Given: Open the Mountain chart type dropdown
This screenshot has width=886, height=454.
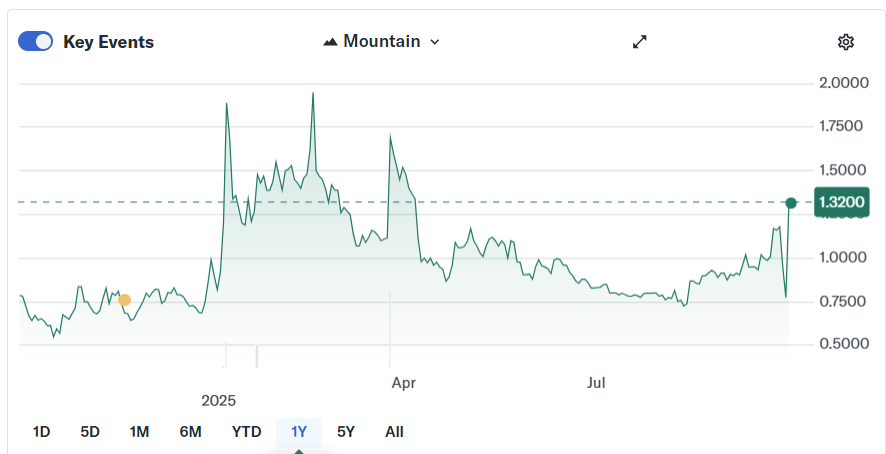Looking at the screenshot, I should click(381, 41).
